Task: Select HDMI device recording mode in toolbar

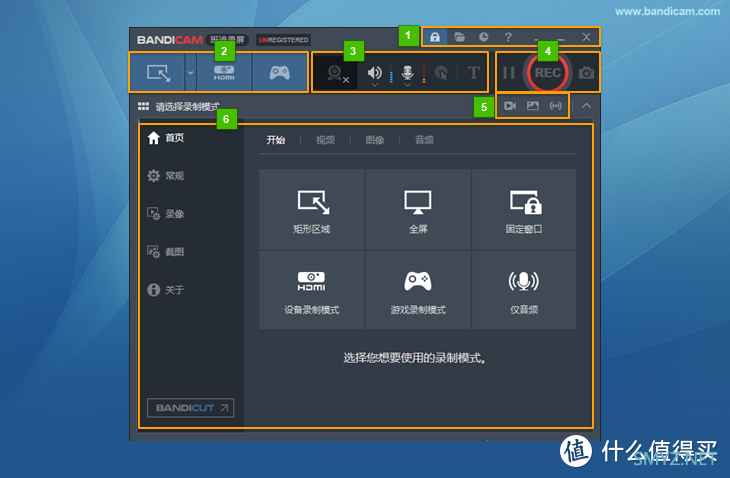Action: 224,73
